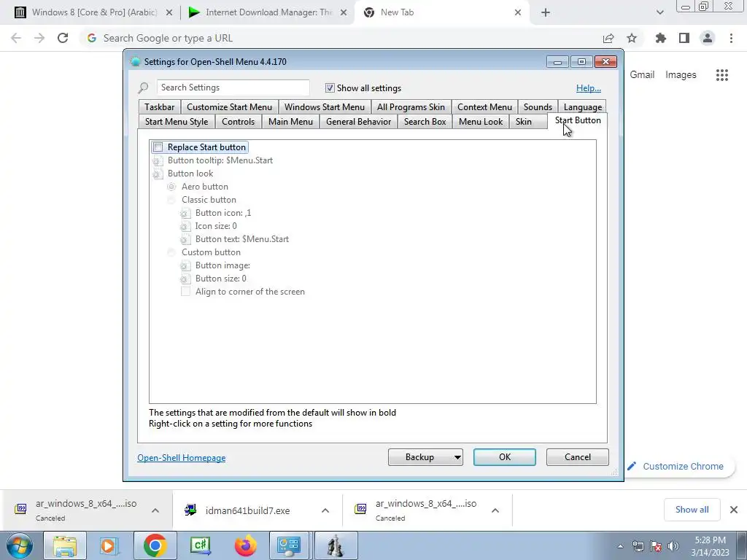Open a new Chrome tab with plus
The height and width of the screenshot is (560, 747).
(x=546, y=12)
